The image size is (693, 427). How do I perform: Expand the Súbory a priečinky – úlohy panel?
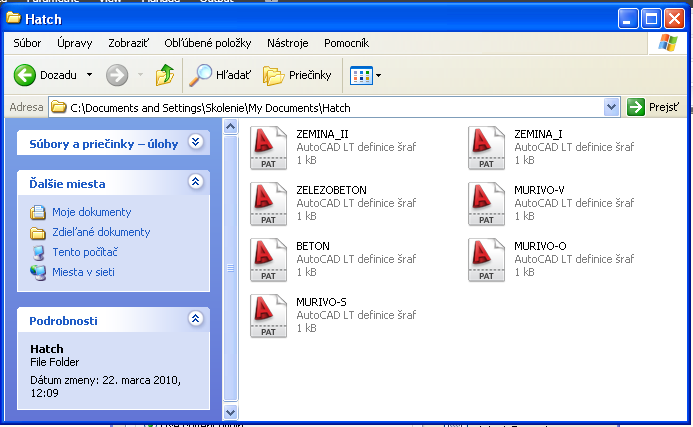[x=196, y=143]
